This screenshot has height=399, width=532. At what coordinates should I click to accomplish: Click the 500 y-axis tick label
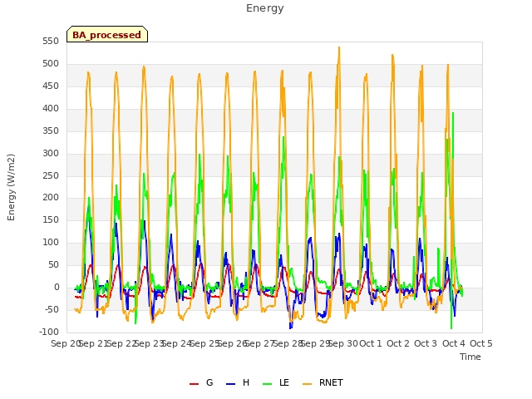51,64
